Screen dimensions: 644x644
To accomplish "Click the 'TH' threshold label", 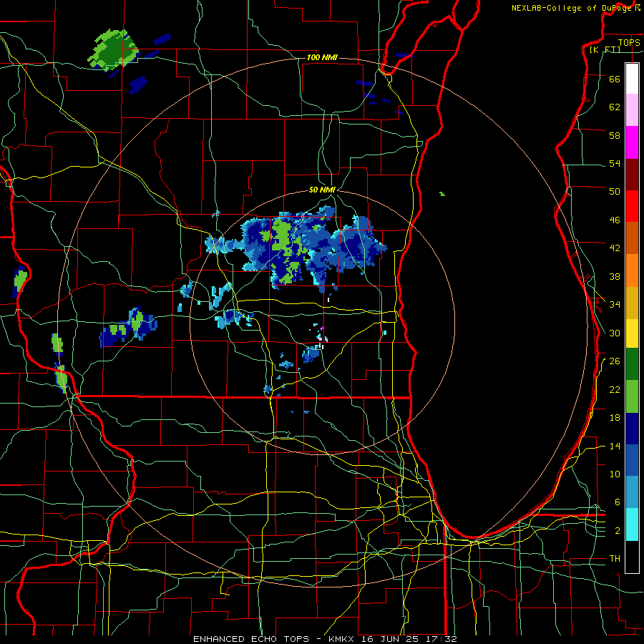I will (615, 559).
